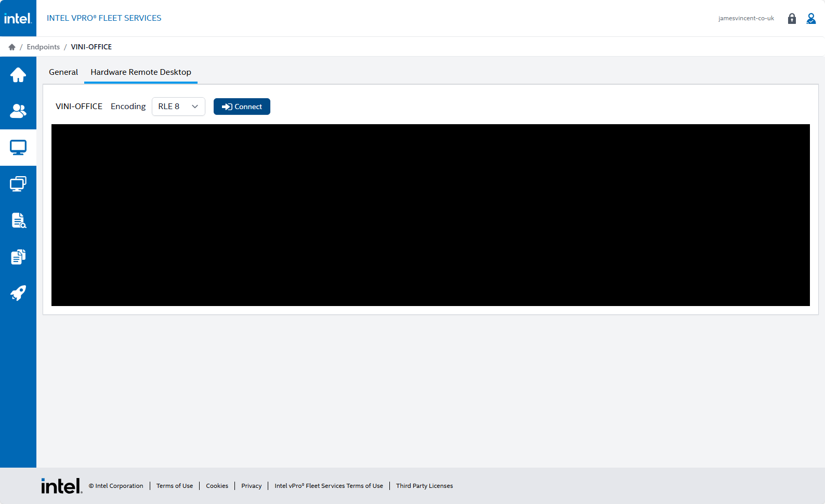Open the rocket icon in the sidebar
The height and width of the screenshot is (504, 825).
18,293
